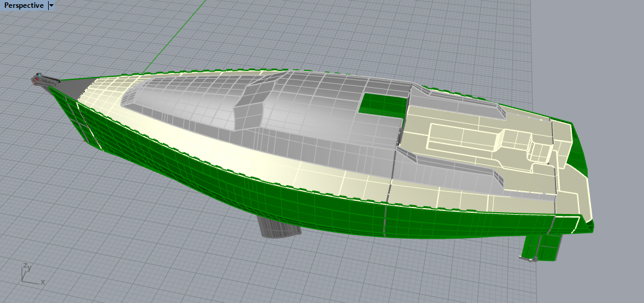The image size is (644, 303).
Task: Click the Perspective viewport title label
Action: click(24, 5)
